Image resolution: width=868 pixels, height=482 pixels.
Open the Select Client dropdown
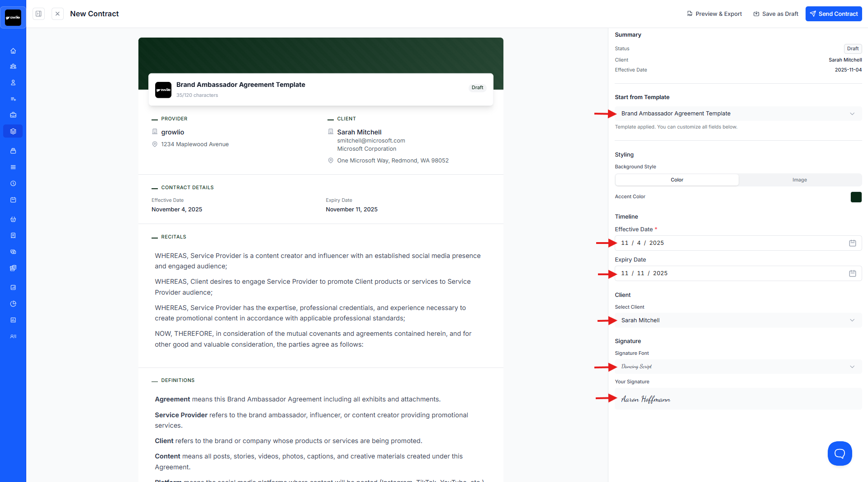pos(738,320)
